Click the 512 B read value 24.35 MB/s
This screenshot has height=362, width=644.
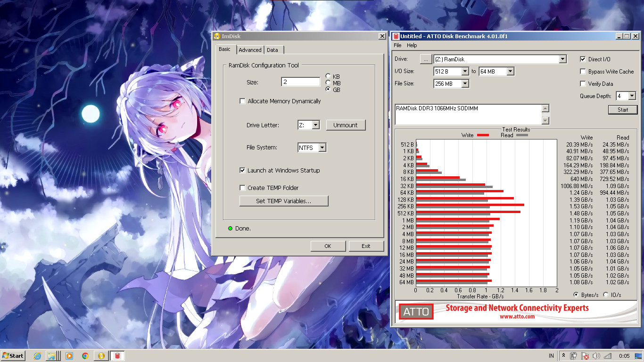(x=616, y=144)
